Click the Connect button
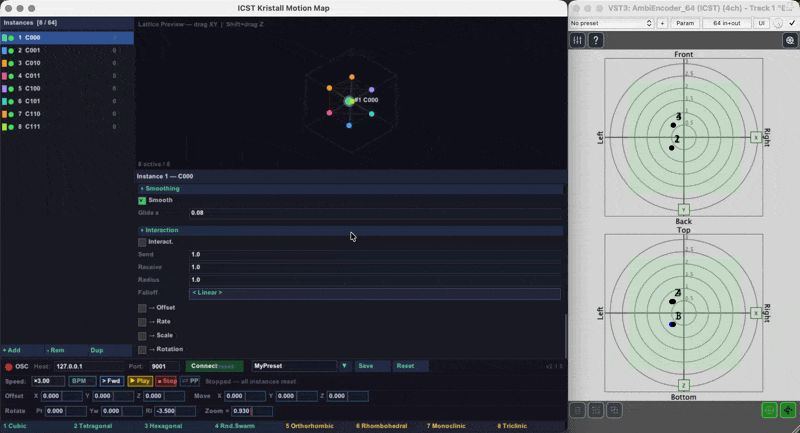800x433 pixels. (214, 366)
